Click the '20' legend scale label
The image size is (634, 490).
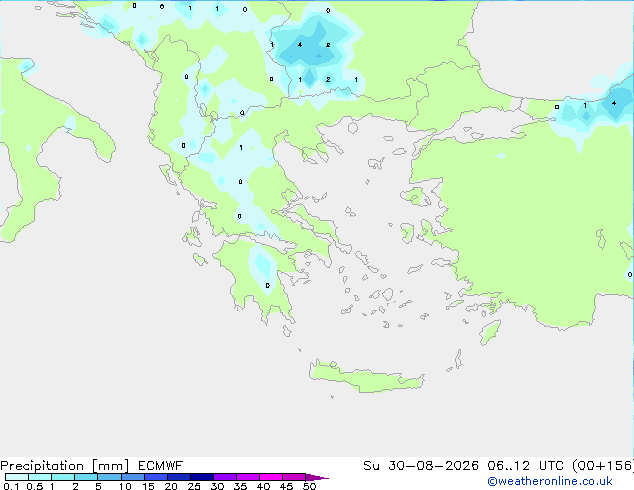[171, 486]
